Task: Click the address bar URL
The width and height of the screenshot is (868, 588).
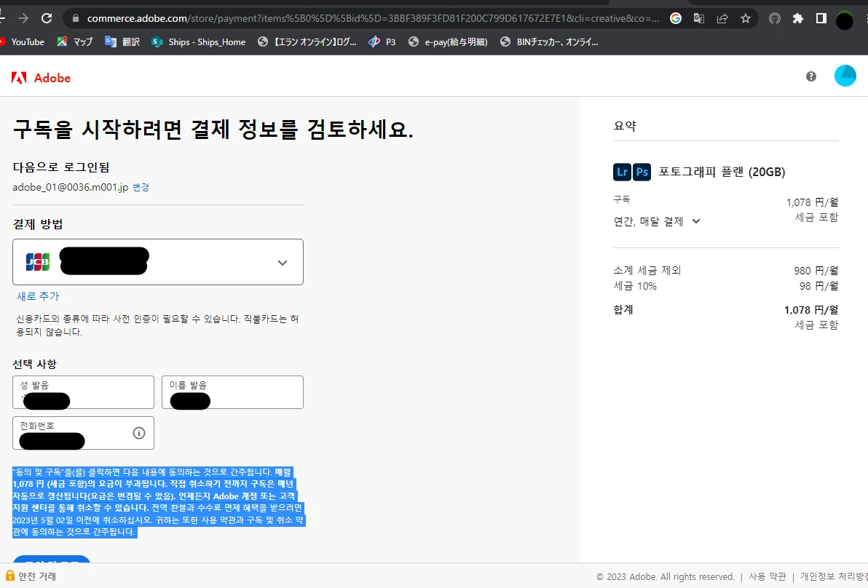Action: [373, 18]
